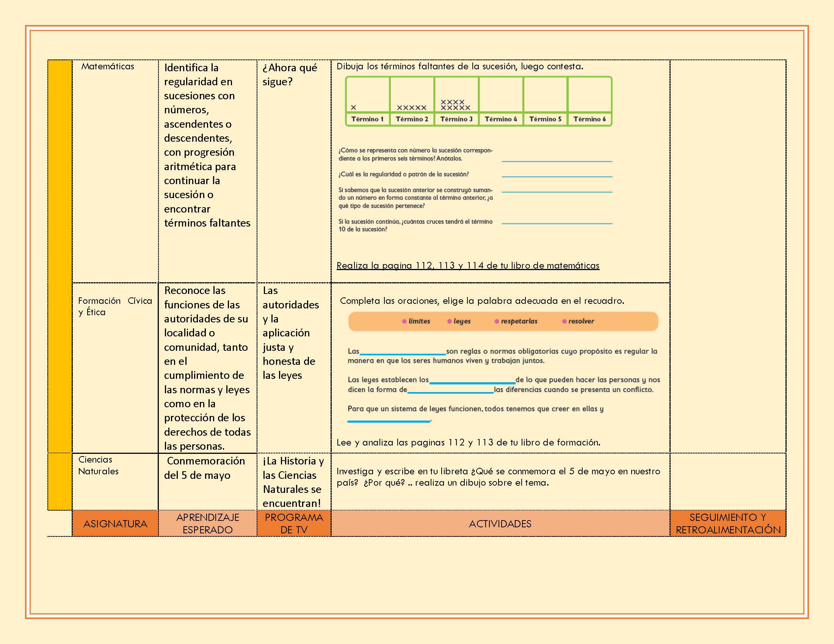Click the 'Término 1' label
Viewport: 834px width, 644px height.
coord(367,119)
